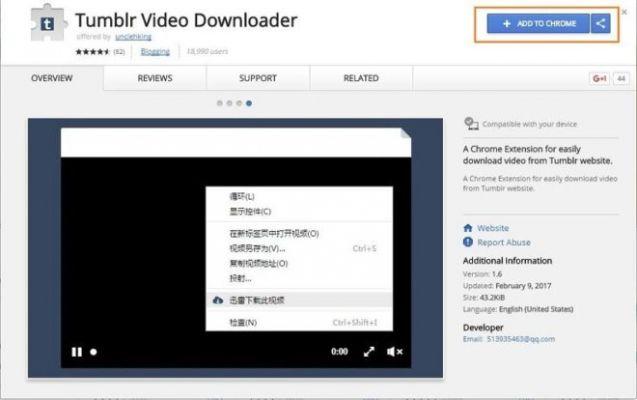Viewport: 637px width, 400px height.
Task: Click the Report Abuse link
Action: tap(504, 242)
